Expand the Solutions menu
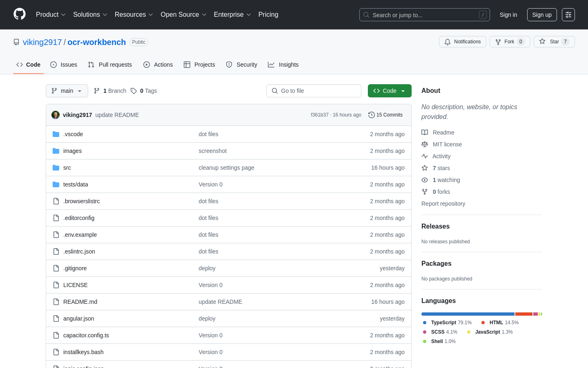Screen dimensions: 588x368 (90, 15)
